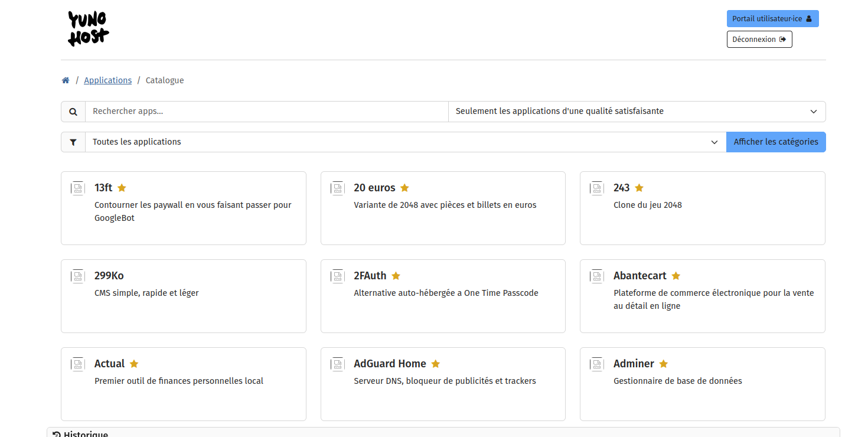This screenshot has width=868, height=437.
Task: Open Applications breadcrumb link
Action: [x=108, y=80]
